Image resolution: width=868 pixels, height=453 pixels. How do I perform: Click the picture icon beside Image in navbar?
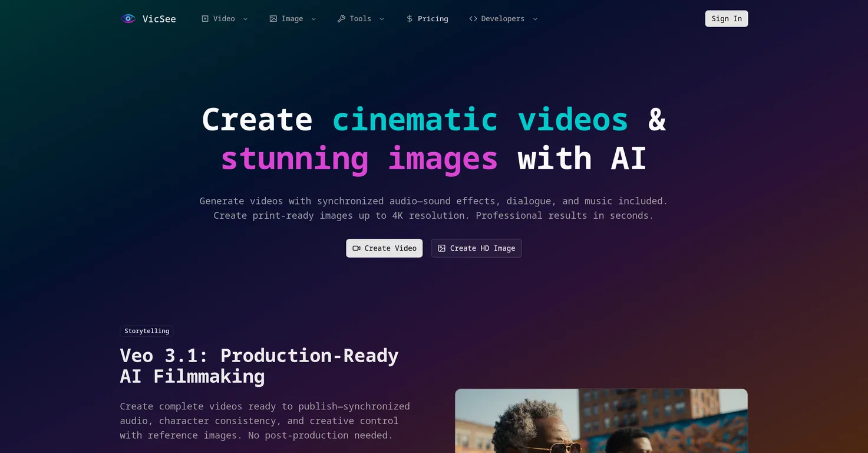click(x=273, y=19)
